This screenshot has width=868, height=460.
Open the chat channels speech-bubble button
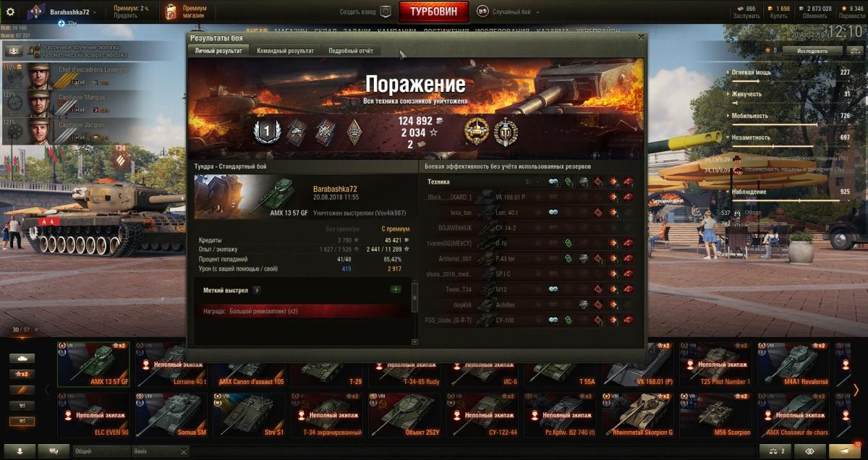53,451
